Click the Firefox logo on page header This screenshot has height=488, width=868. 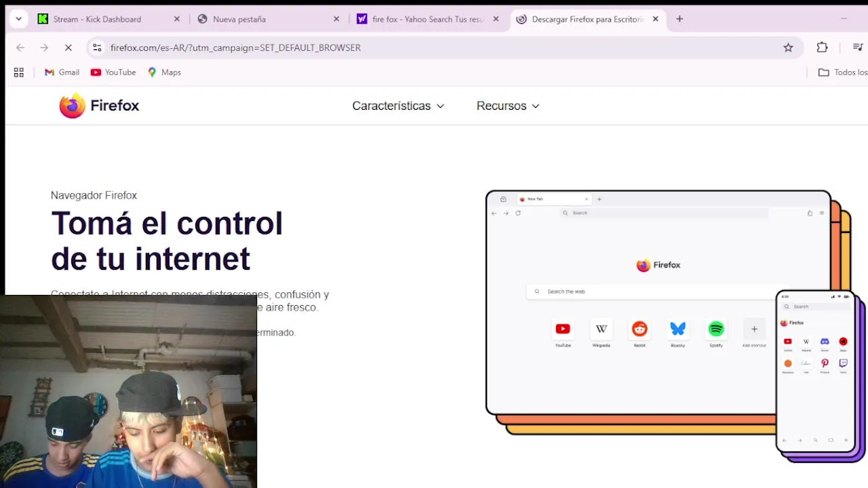[99, 106]
